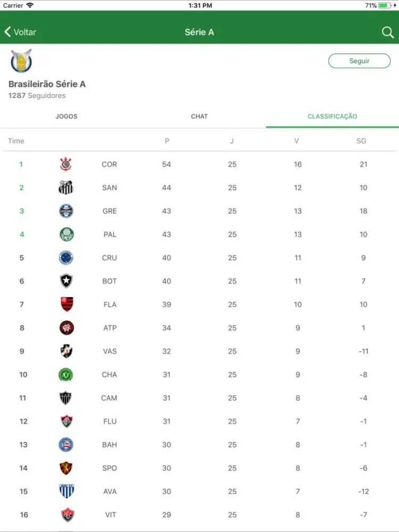This screenshot has height=532, width=399.
Task: Tap the Chapecoense green crest
Action: coord(66,375)
